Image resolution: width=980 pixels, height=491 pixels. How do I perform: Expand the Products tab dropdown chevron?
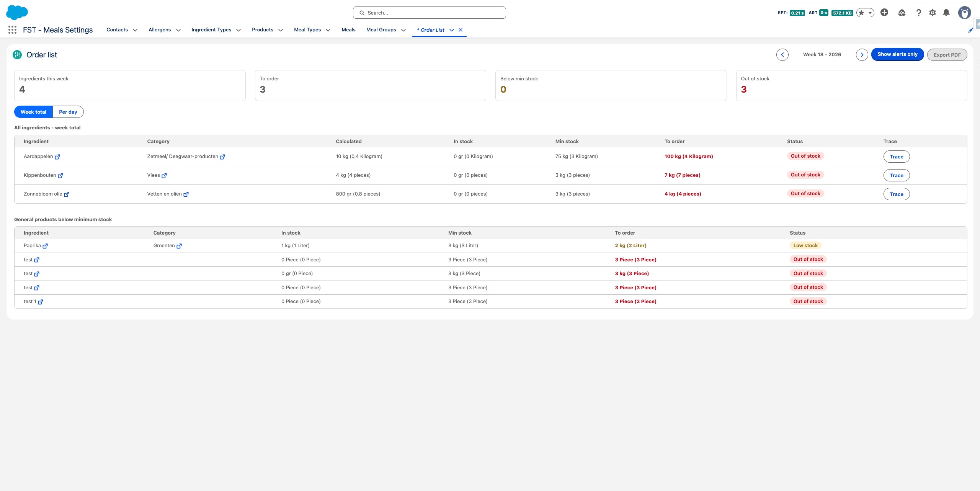(x=281, y=30)
